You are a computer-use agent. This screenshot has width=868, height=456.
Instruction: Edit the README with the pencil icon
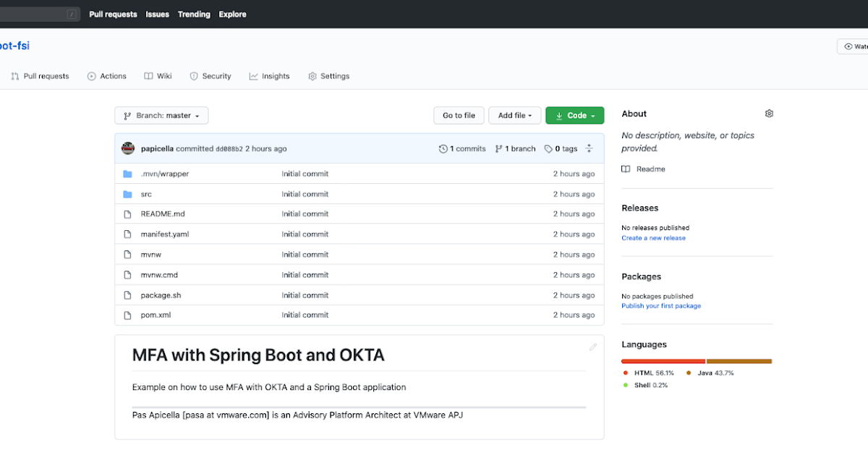[x=592, y=347]
